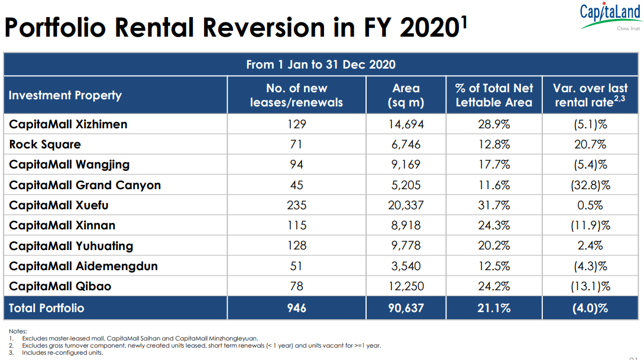Click Qibao's rental variance (13.1)%
This screenshot has width=644, height=360.
coord(590,286)
